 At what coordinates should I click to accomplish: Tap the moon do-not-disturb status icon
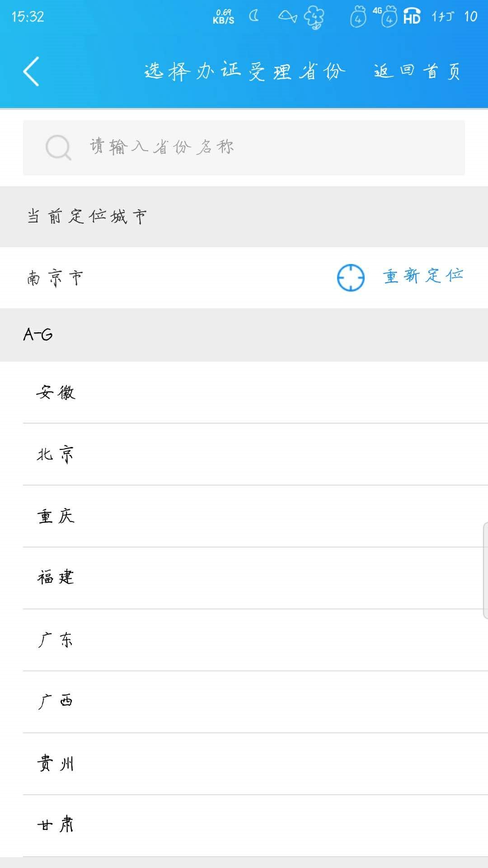tap(254, 16)
